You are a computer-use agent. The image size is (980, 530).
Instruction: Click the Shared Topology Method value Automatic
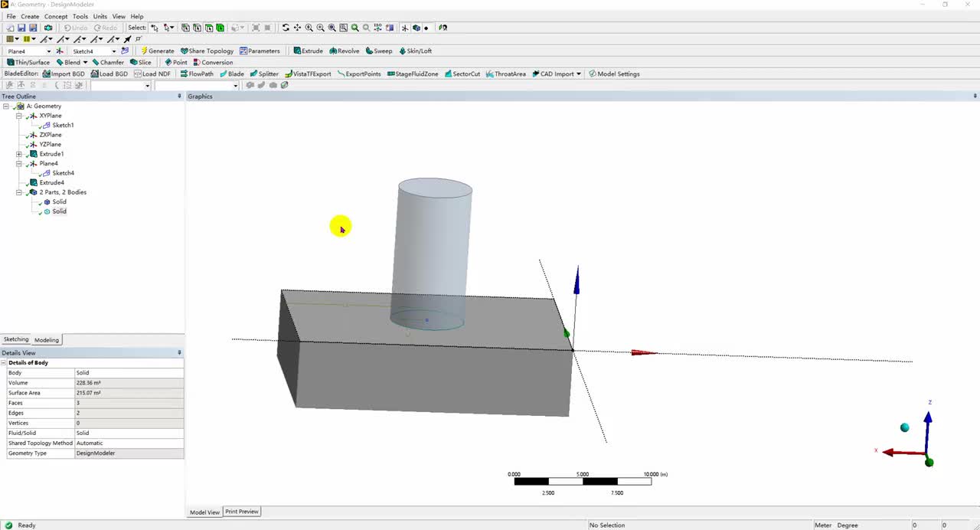129,443
